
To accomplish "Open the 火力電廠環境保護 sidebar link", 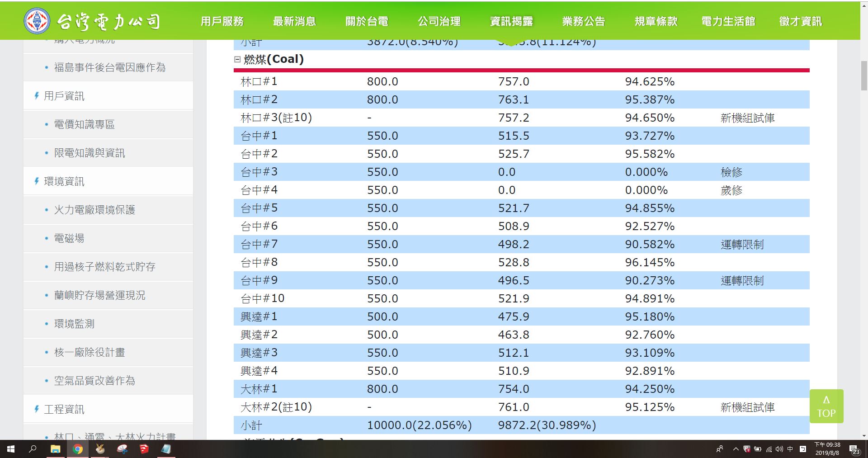I will [x=94, y=210].
